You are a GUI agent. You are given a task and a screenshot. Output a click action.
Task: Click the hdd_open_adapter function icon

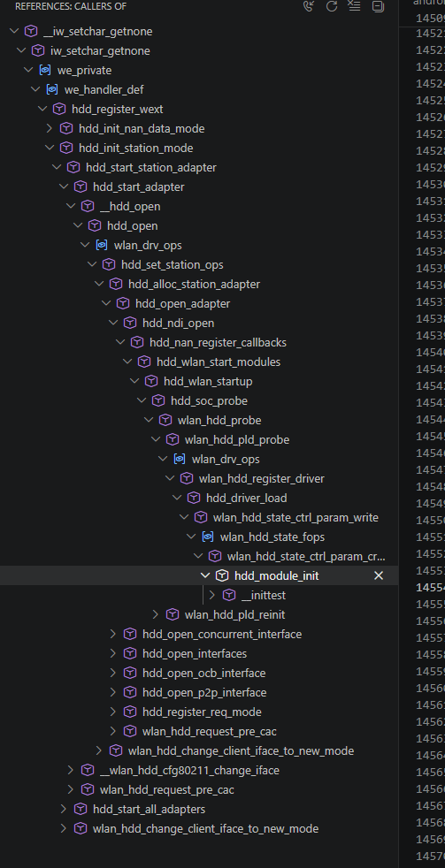coord(123,303)
